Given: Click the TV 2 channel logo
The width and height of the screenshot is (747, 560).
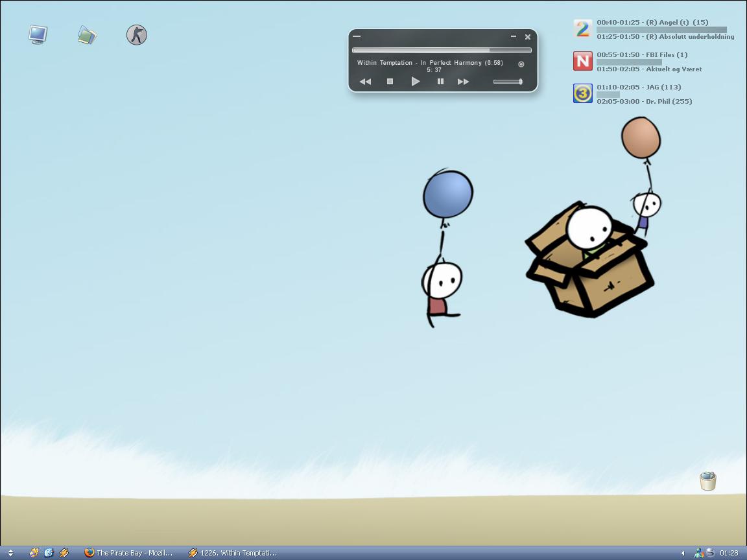Looking at the screenshot, I should click(x=583, y=29).
